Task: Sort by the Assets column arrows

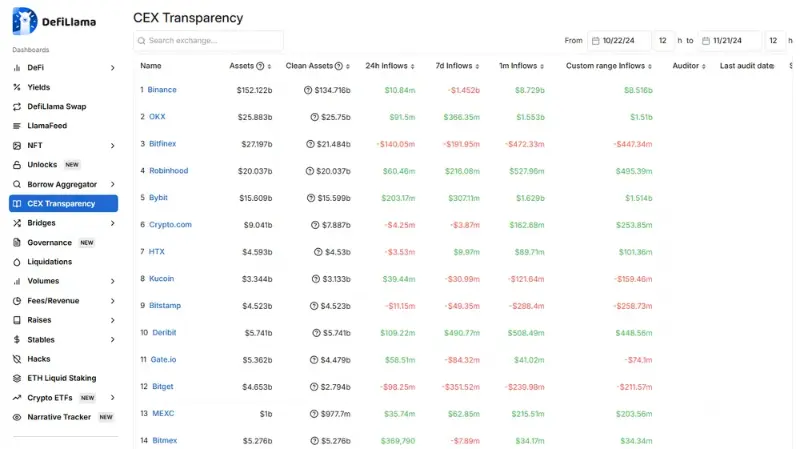Action: point(269,66)
